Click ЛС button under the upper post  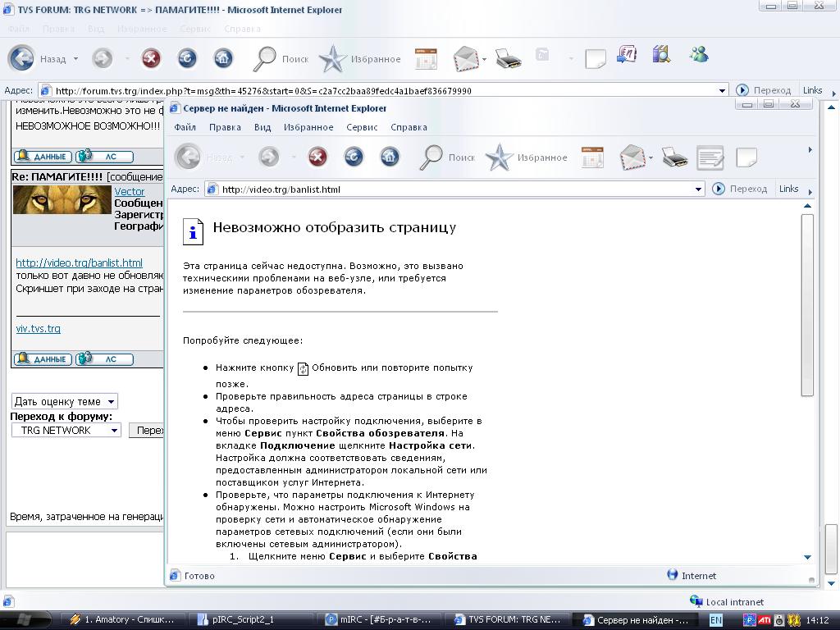point(104,157)
